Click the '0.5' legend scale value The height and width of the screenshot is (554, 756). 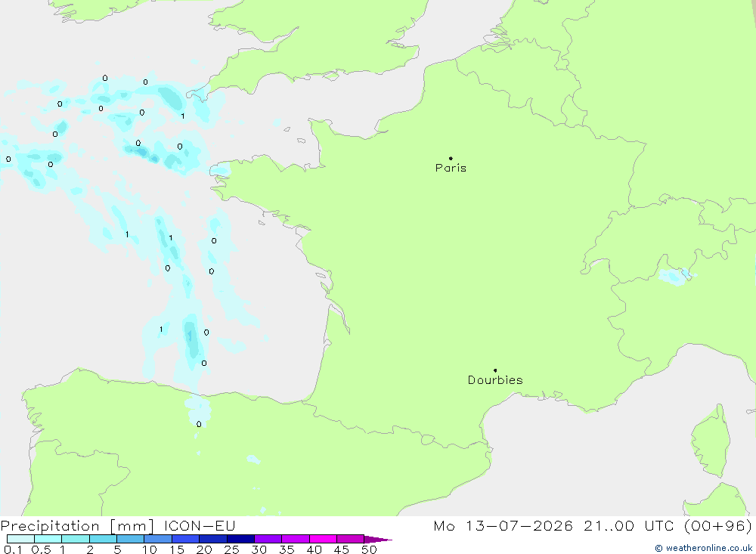(41, 549)
